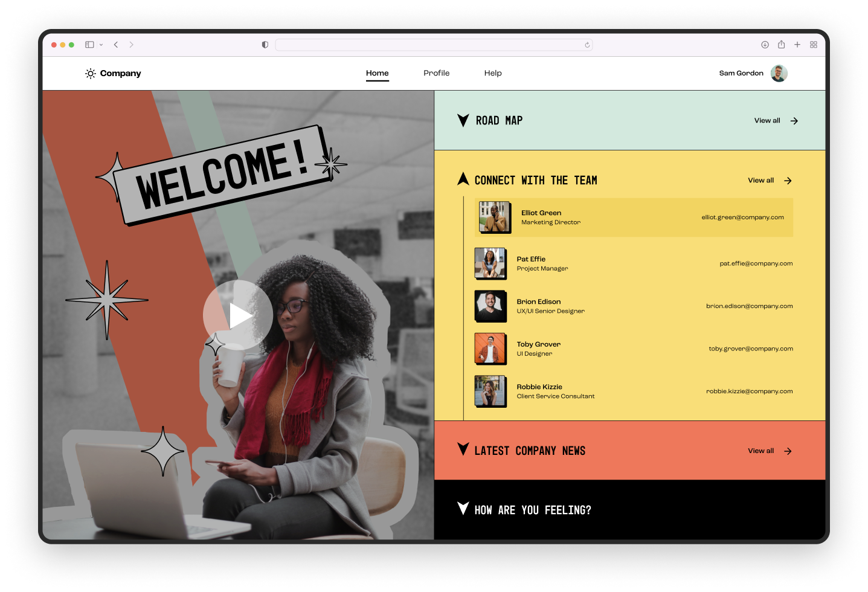868x592 pixels.
Task: Click elliot.green@company.com email
Action: (x=743, y=217)
